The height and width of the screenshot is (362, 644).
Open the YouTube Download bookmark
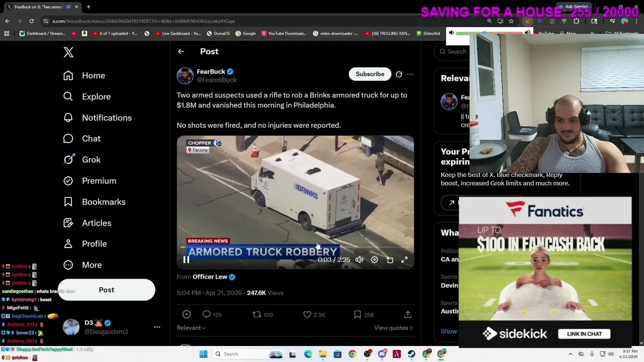coord(284,34)
